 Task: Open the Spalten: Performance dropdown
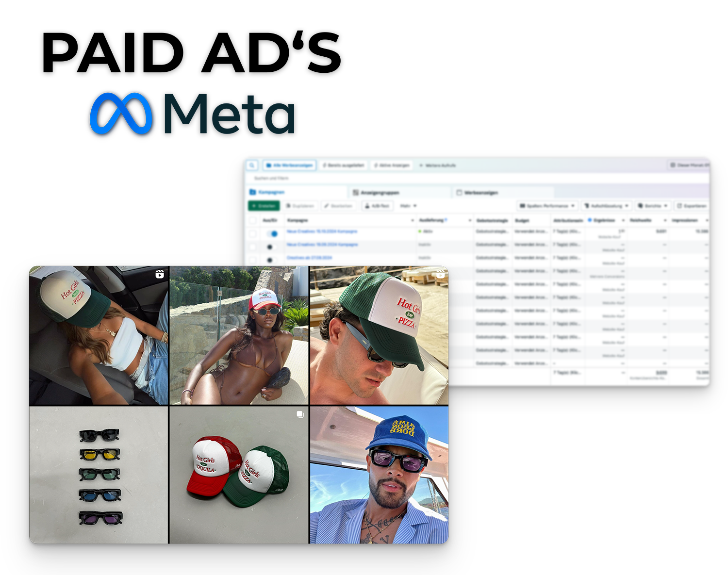pos(547,206)
